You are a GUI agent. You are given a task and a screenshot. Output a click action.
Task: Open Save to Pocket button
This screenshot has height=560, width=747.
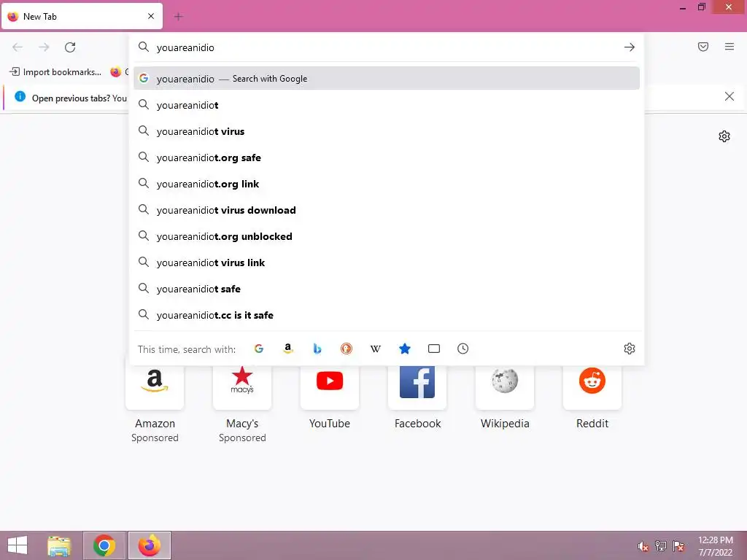pos(703,47)
